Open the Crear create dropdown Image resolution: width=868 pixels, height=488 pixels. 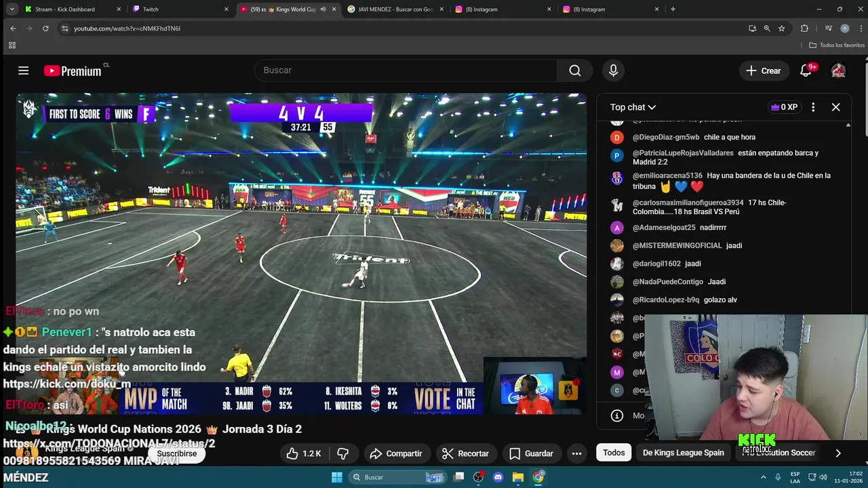764,70
